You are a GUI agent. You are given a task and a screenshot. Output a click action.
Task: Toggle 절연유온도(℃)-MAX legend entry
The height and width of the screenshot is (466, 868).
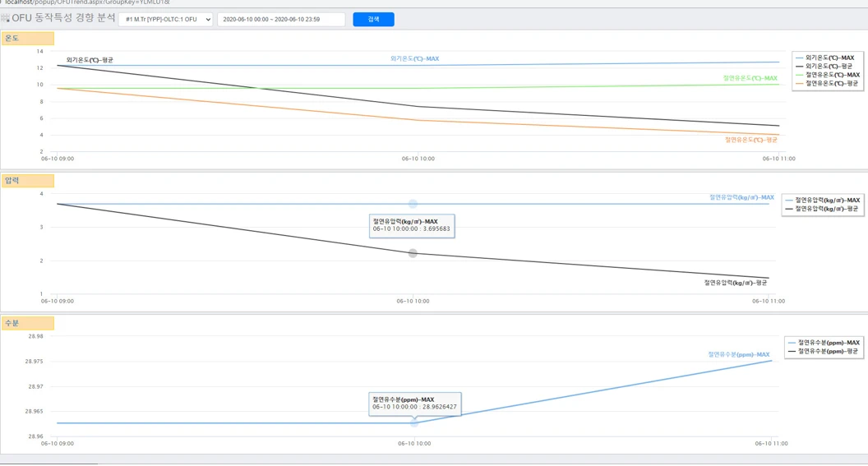(828, 75)
